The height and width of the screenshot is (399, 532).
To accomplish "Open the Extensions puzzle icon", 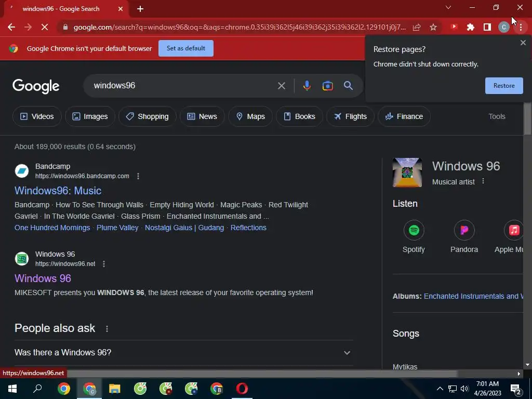I will coord(471,27).
